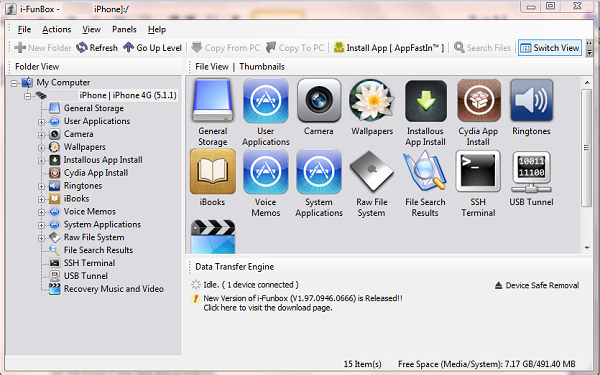Expand the iBooks tree node
600x375 pixels.
(41, 199)
